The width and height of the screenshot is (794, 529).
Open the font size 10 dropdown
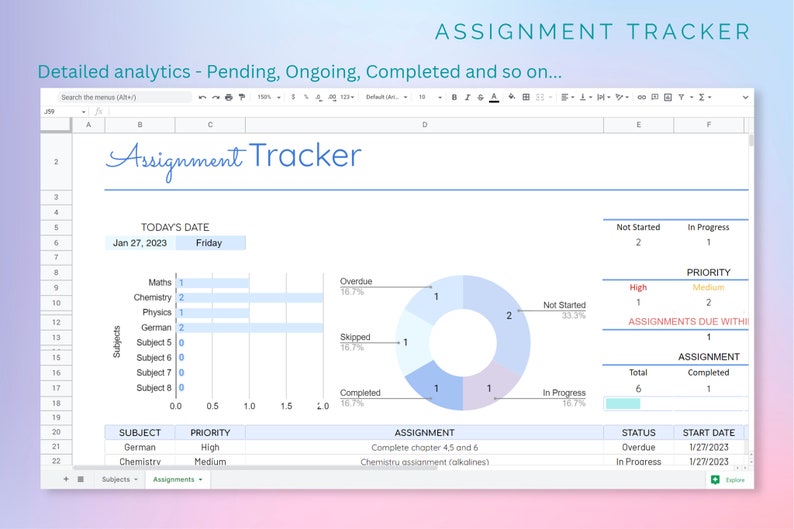coord(430,97)
